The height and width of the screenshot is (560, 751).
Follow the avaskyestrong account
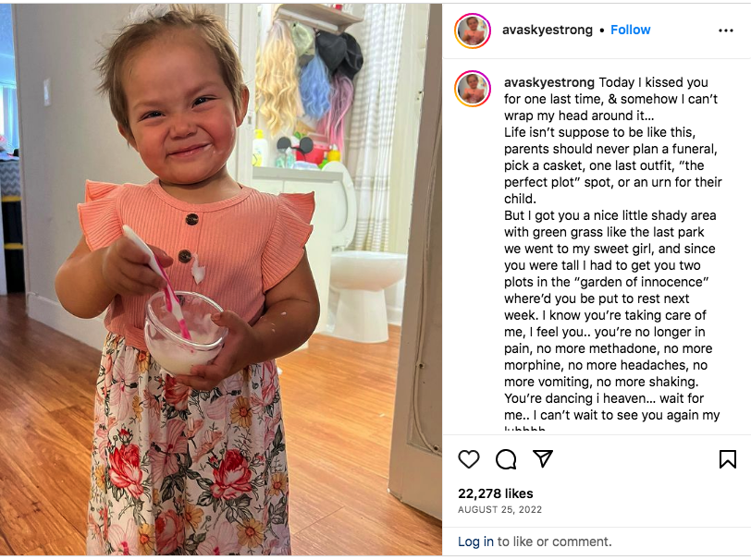(631, 30)
